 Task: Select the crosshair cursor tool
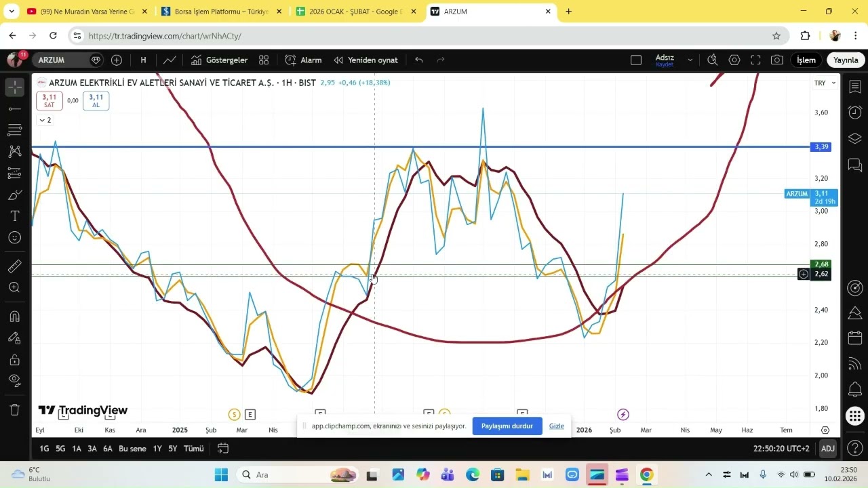(x=14, y=87)
